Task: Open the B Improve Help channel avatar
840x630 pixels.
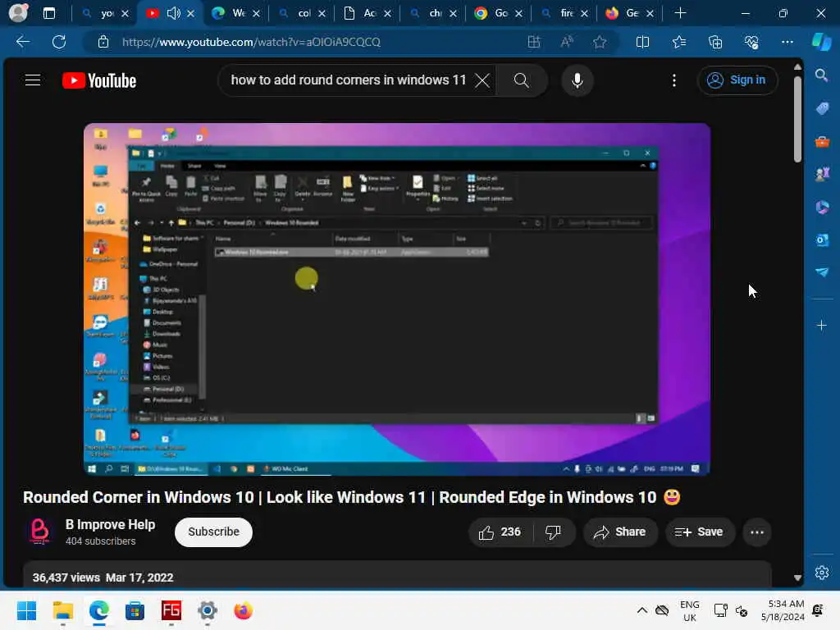Action: [x=39, y=532]
